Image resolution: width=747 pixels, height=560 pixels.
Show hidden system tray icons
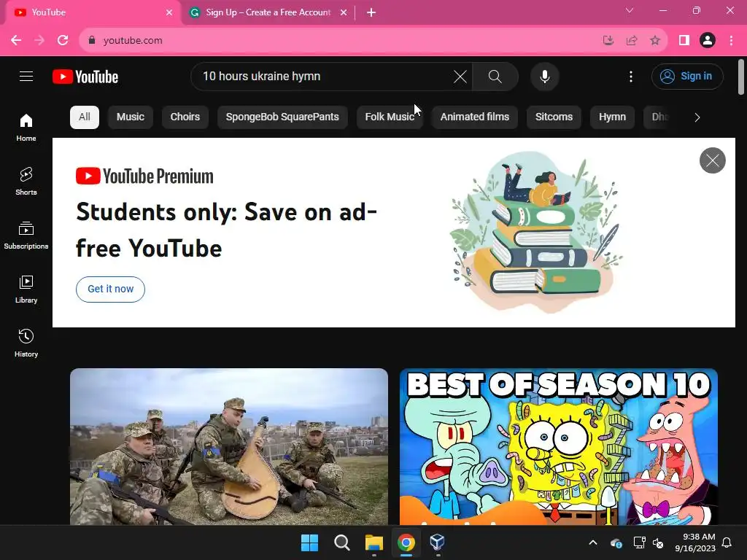coord(593,542)
